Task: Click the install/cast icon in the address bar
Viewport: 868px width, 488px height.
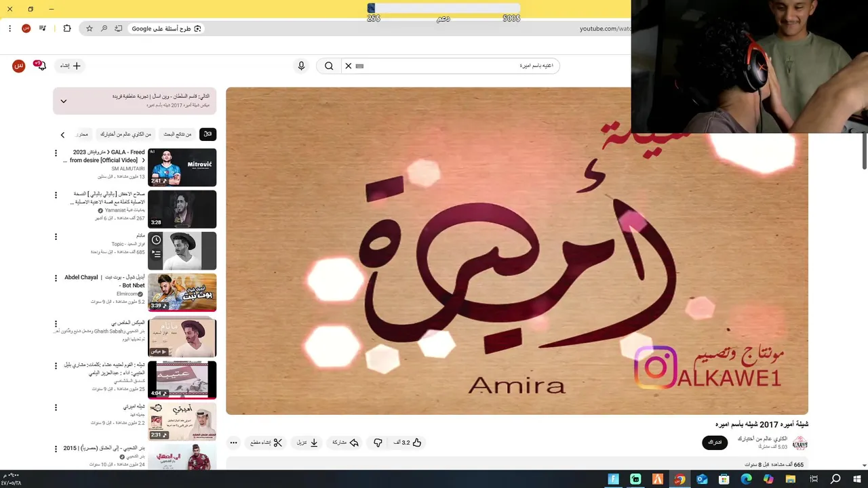Action: pyautogui.click(x=119, y=28)
